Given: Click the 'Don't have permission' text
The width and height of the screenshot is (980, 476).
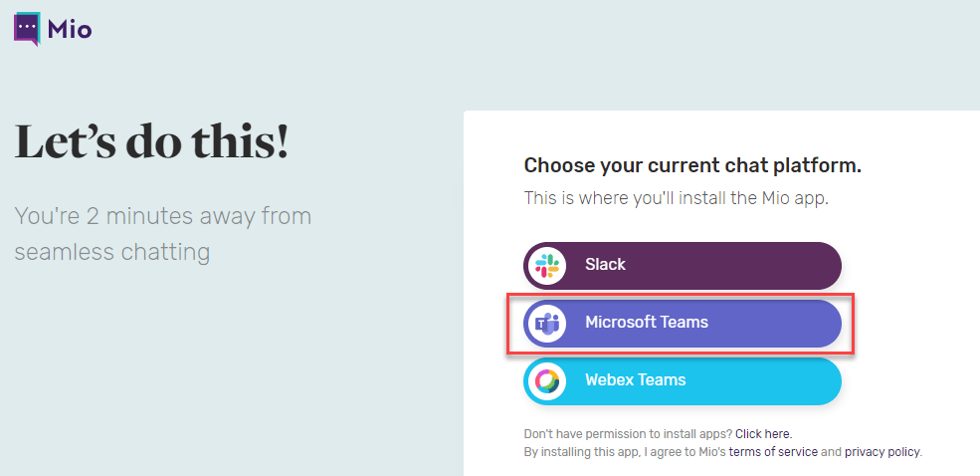Looking at the screenshot, I should [x=627, y=434].
